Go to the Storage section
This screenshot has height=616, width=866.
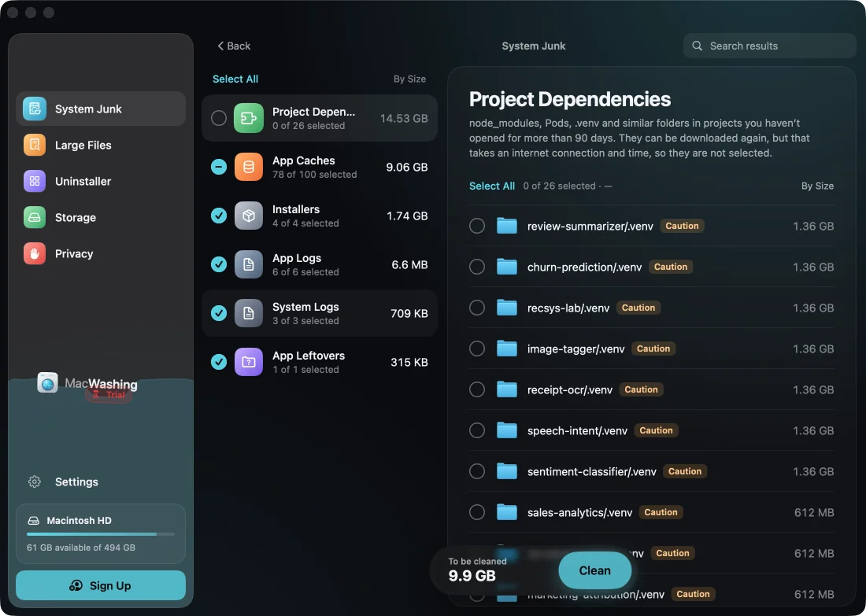tap(101, 217)
